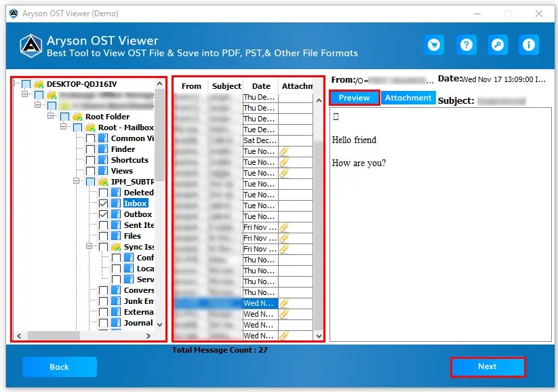558x392 pixels.
Task: Click the IPM_SUBTR folder icon
Action: click(x=103, y=182)
